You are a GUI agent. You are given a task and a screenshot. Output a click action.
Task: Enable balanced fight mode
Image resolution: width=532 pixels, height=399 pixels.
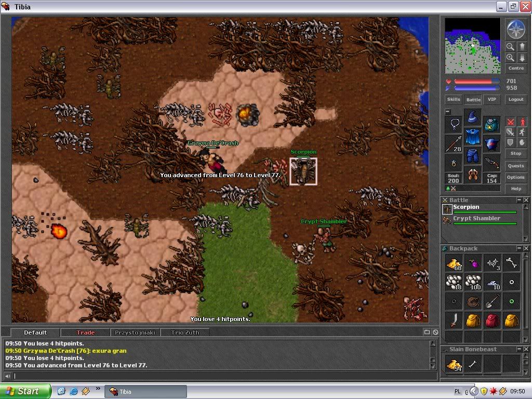click(x=510, y=132)
